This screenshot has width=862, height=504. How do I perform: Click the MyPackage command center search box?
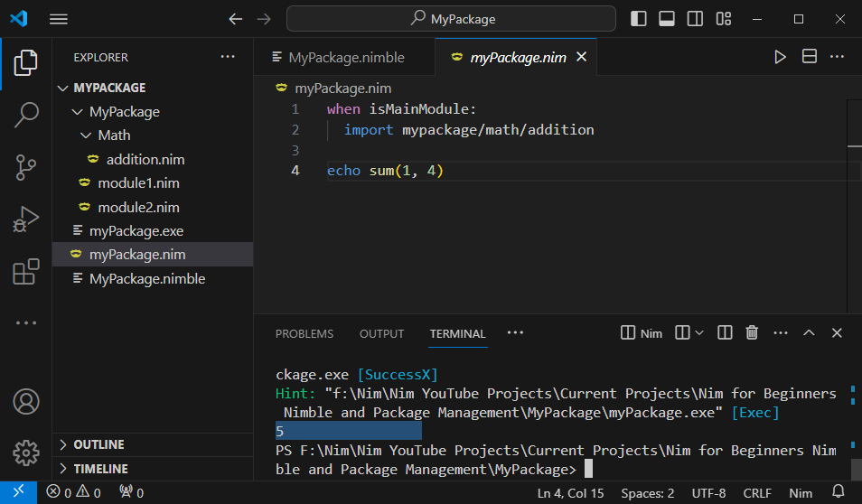[x=451, y=19]
